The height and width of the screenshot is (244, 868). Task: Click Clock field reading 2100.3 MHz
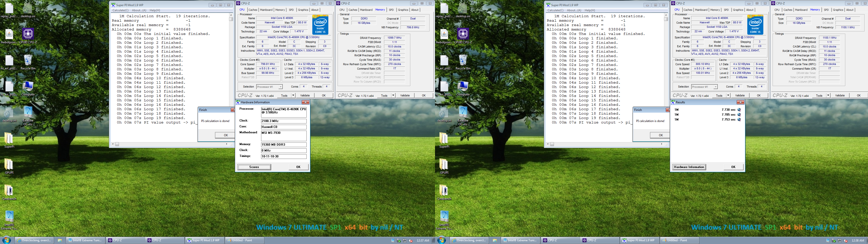pyautogui.click(x=284, y=121)
